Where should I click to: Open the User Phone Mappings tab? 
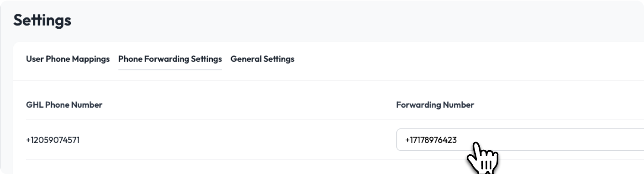click(68, 59)
